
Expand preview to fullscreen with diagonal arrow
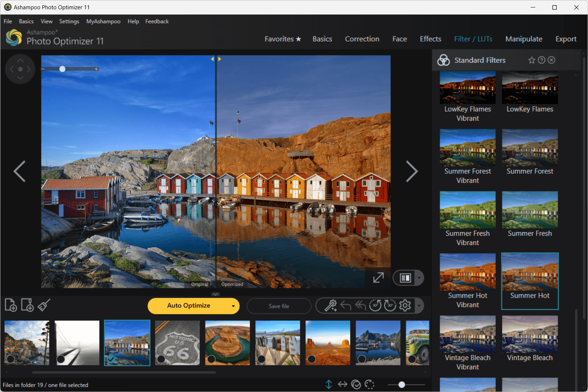(378, 278)
